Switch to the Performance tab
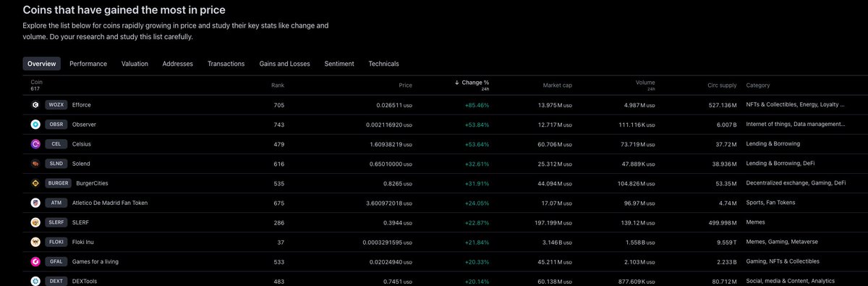This screenshot has width=868, height=286. coord(88,64)
